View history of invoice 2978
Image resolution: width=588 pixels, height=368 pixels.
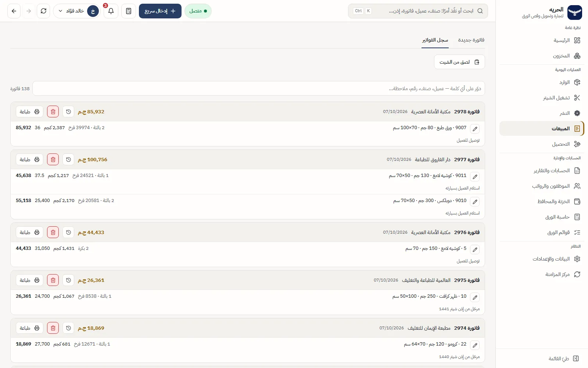click(68, 112)
